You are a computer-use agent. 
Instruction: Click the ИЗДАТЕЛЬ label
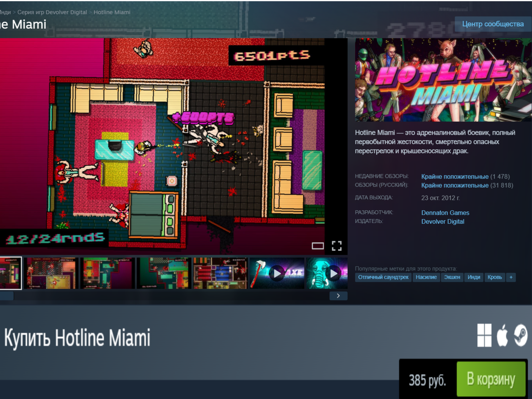(x=369, y=221)
